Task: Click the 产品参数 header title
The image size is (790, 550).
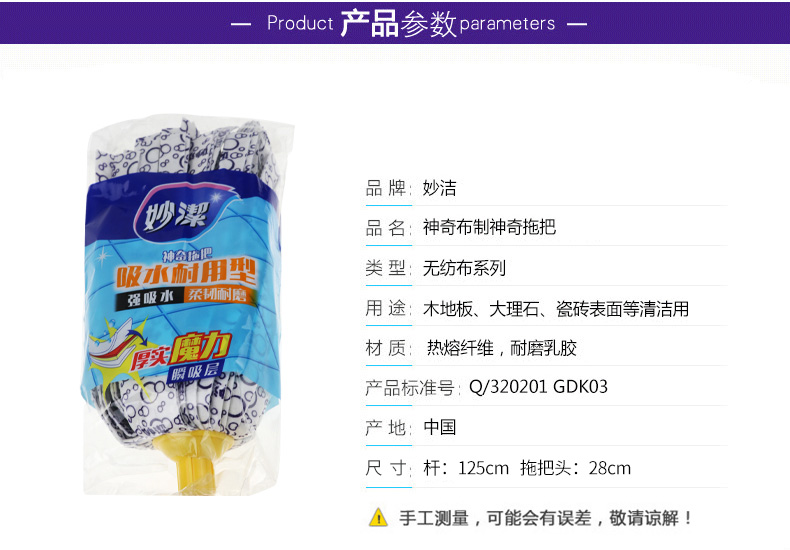Action: (x=398, y=23)
